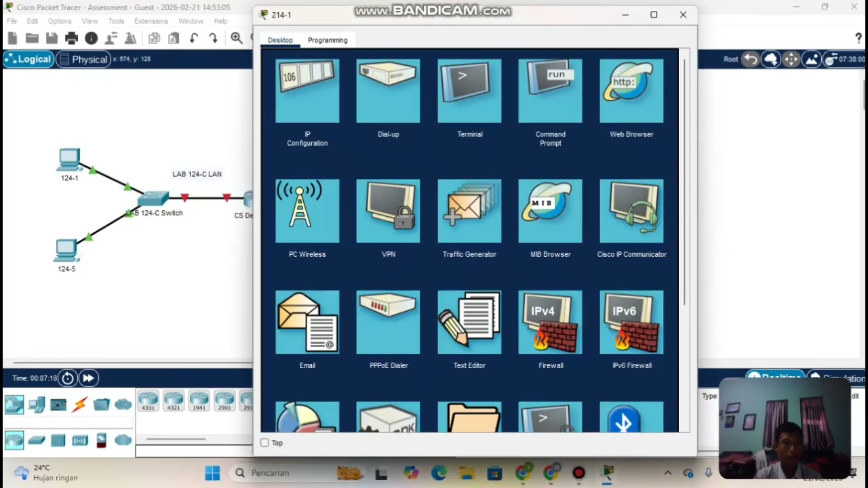Select End Devices category

(x=37, y=405)
